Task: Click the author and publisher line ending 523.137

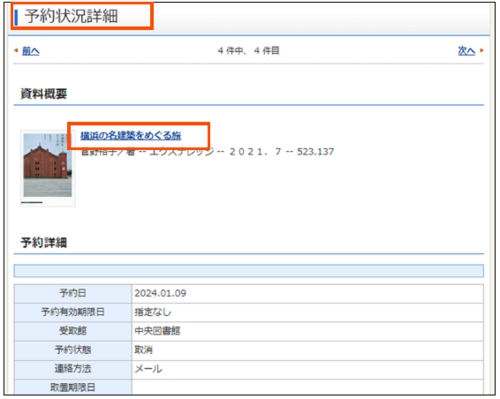Action: click(207, 152)
